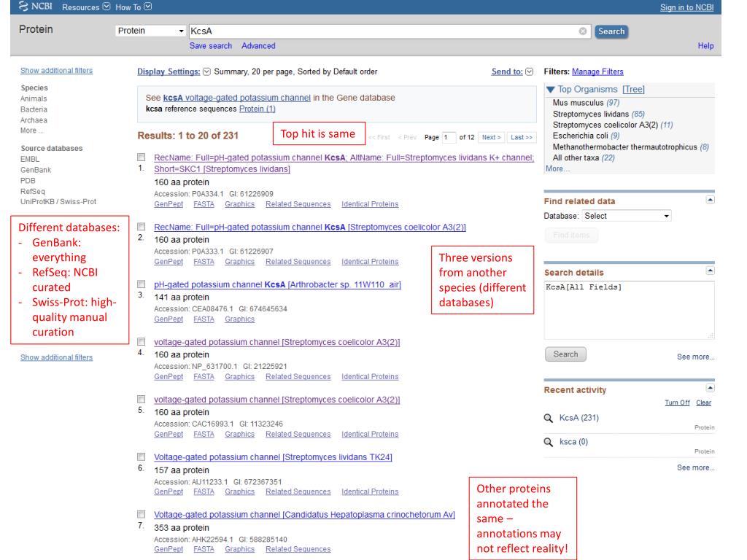Collapse the Search details panel
The image size is (747, 560).
click(710, 271)
